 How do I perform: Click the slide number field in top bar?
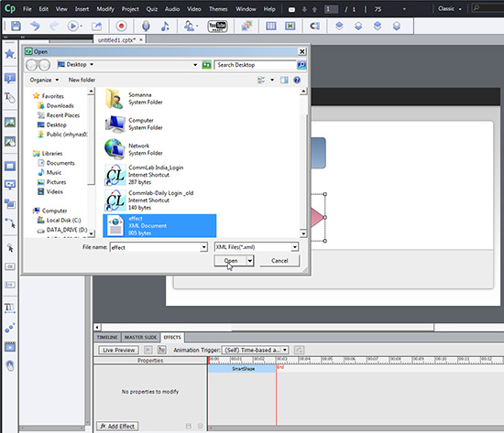click(331, 9)
